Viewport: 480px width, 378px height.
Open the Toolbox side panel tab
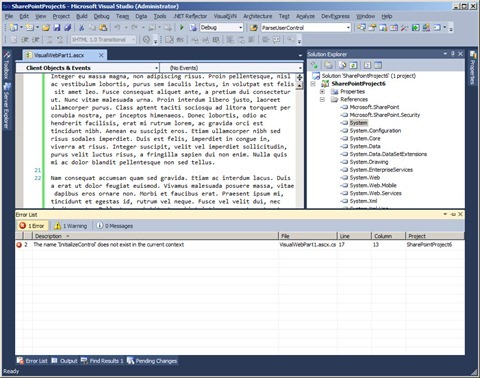(x=6, y=66)
